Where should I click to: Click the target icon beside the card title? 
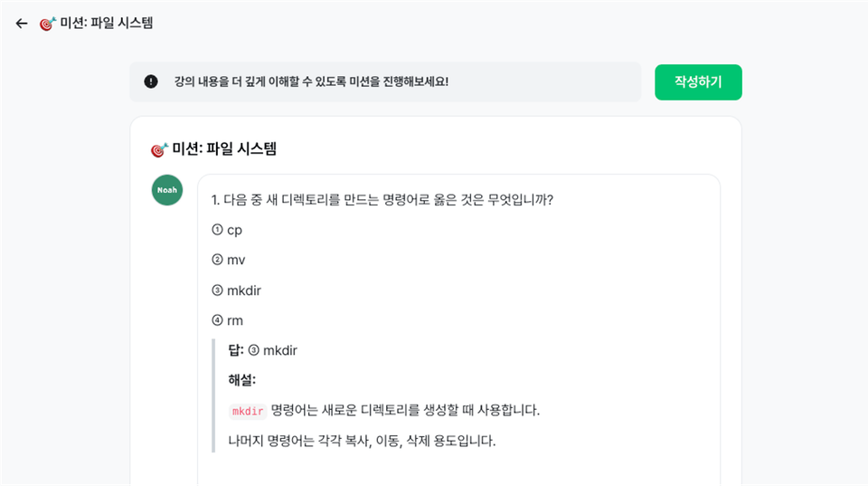[x=159, y=149]
